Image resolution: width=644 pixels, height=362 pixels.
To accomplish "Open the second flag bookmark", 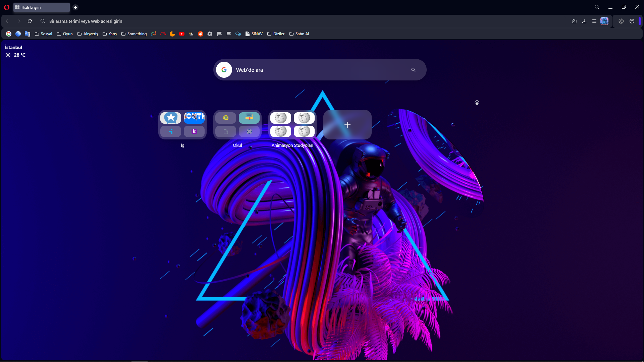I will (229, 34).
